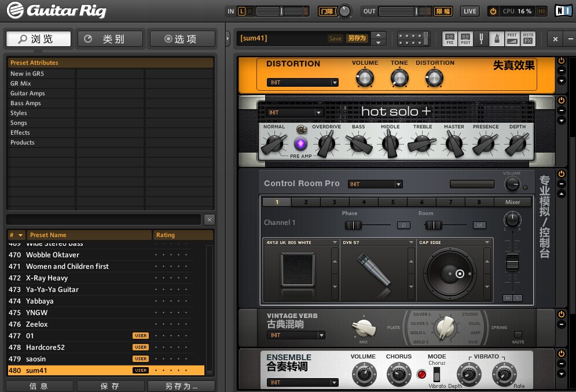The image size is (576, 392).
Task: Open the rack tools grid icon
Action: click(x=413, y=38)
